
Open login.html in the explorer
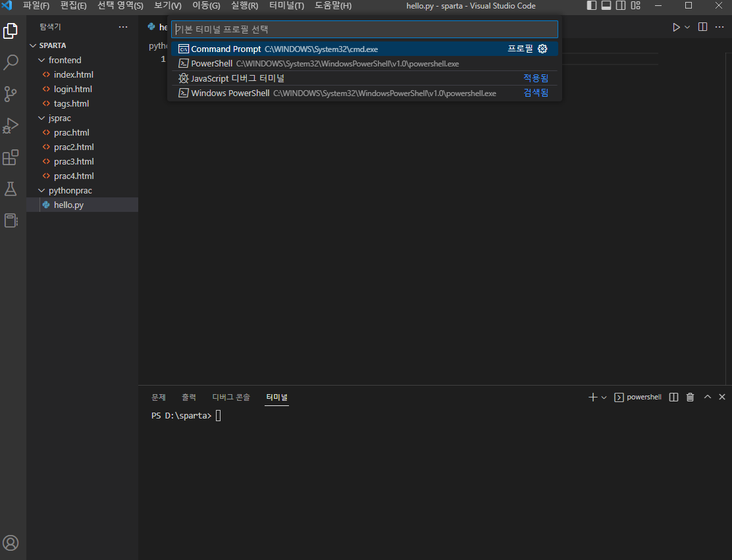(82, 89)
